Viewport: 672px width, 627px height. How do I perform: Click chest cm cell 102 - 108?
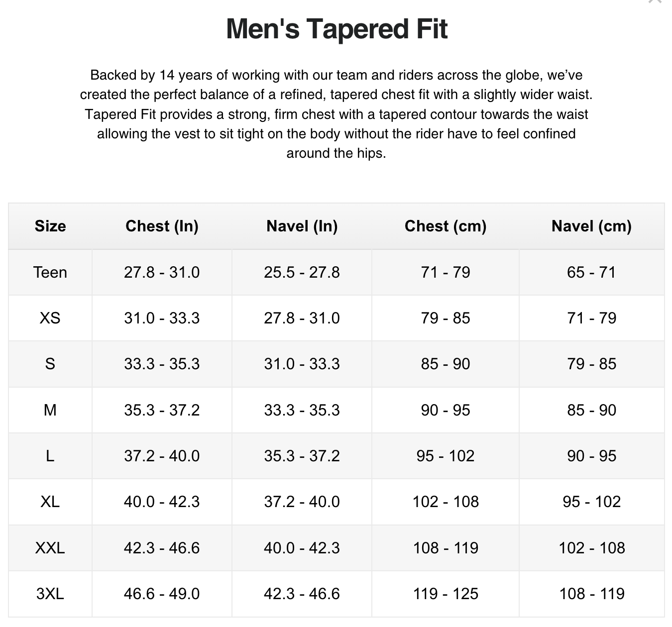pyautogui.click(x=446, y=502)
